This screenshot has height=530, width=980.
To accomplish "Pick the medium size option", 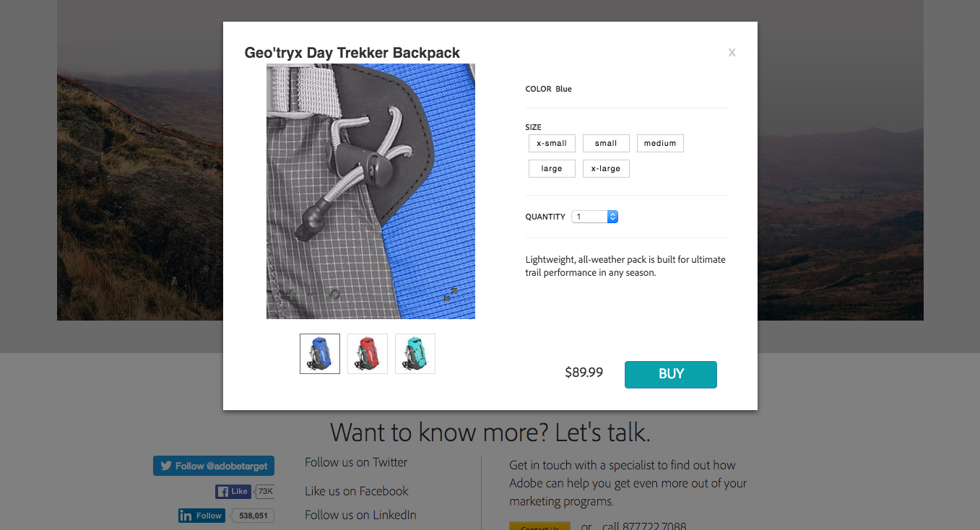I will click(x=660, y=144).
